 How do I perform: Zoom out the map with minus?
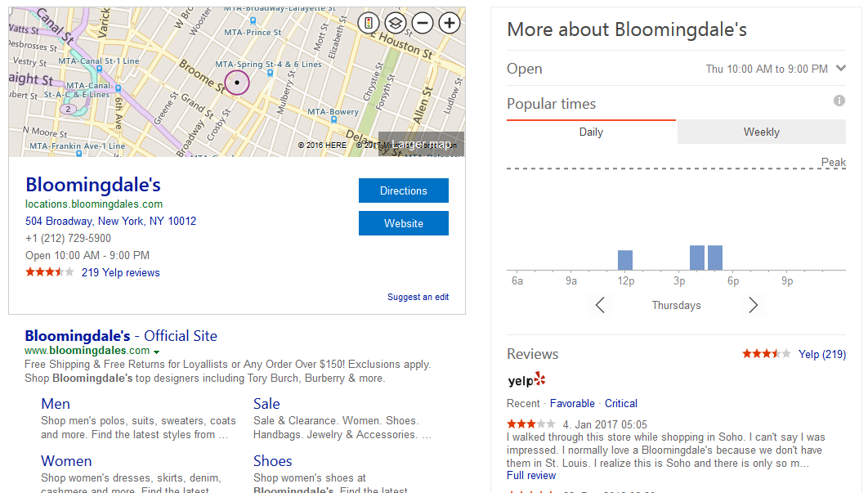click(x=423, y=23)
